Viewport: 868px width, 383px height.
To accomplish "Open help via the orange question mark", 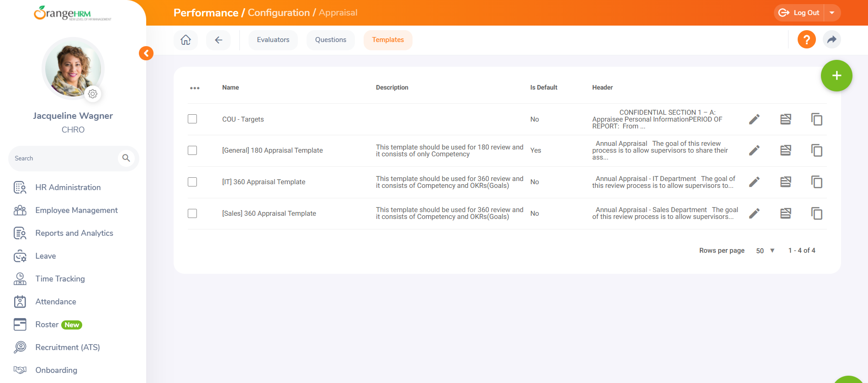I will point(806,40).
